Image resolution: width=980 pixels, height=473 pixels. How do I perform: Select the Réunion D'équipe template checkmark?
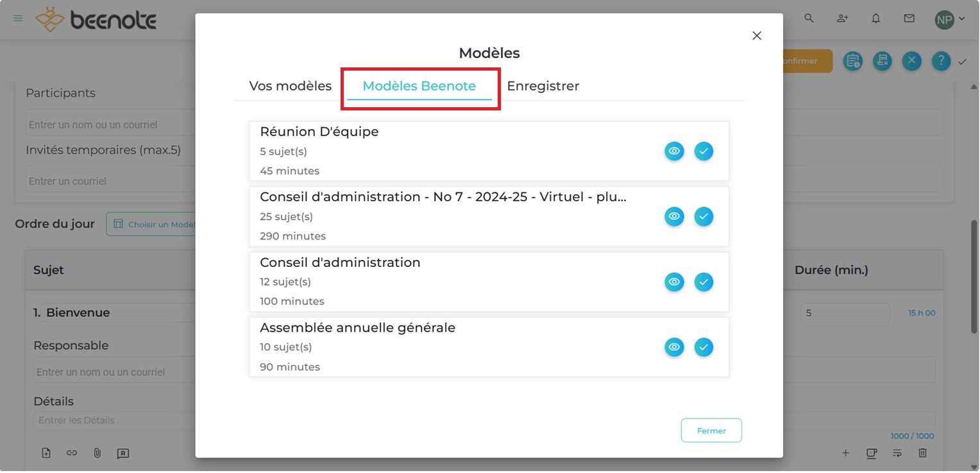coord(704,151)
